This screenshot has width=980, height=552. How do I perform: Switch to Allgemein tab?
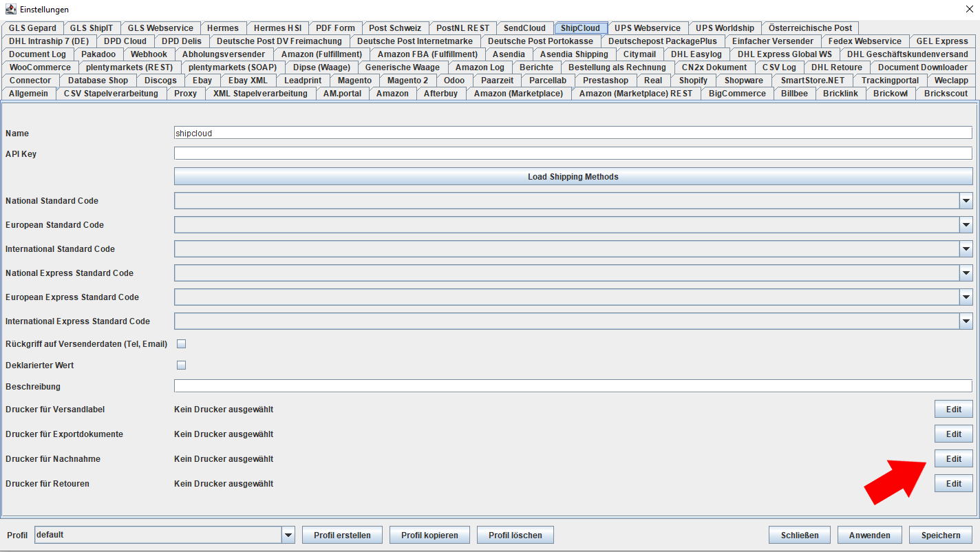tap(29, 94)
